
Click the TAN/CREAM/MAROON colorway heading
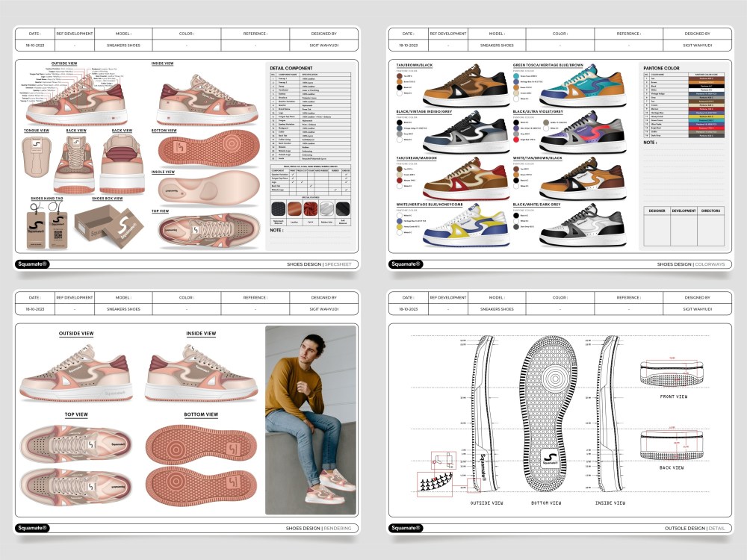point(416,158)
